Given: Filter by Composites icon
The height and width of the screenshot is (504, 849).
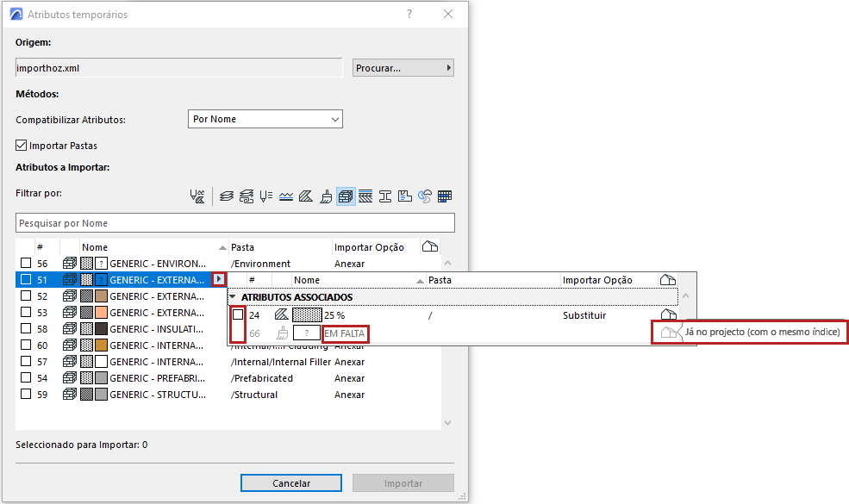Looking at the screenshot, I should tap(365, 196).
